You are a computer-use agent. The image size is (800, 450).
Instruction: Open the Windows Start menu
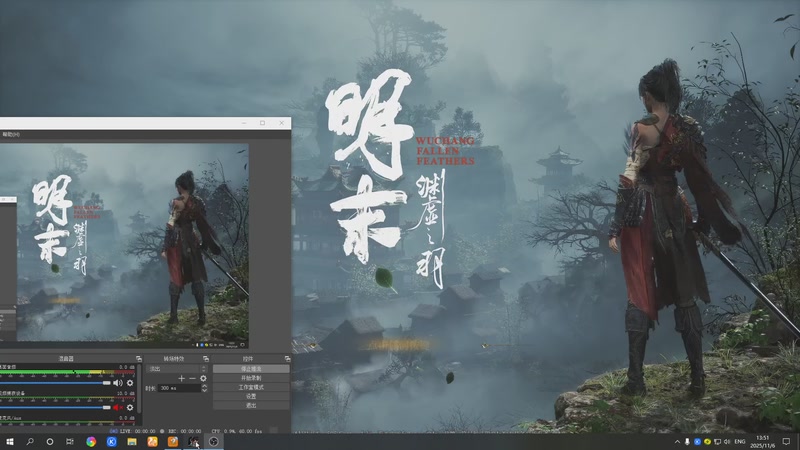tap(9, 442)
